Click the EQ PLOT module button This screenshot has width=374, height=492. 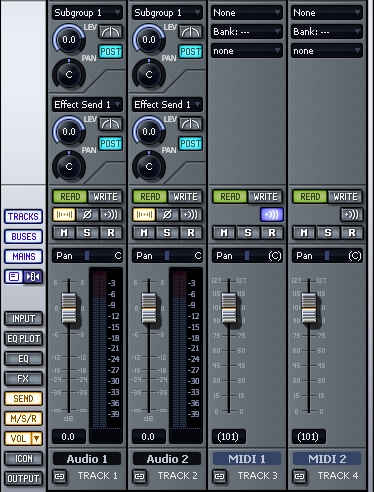pyautogui.click(x=23, y=339)
